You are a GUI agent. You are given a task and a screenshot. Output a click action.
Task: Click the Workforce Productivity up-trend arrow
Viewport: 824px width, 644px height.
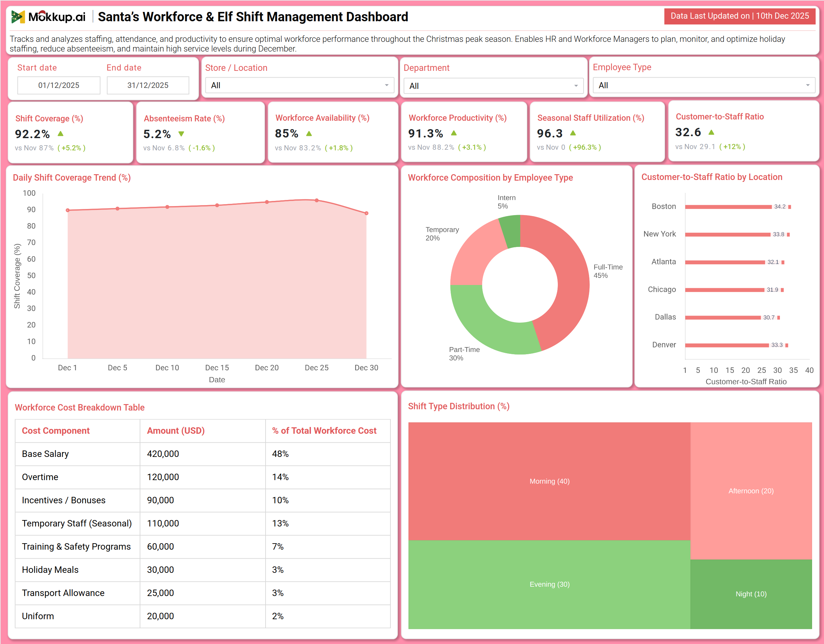pyautogui.click(x=454, y=133)
